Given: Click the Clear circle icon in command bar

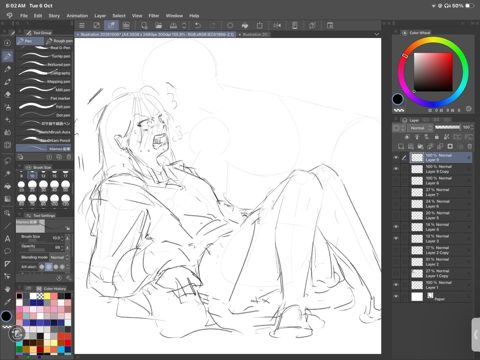Looking at the screenshot, I should tap(230, 25).
